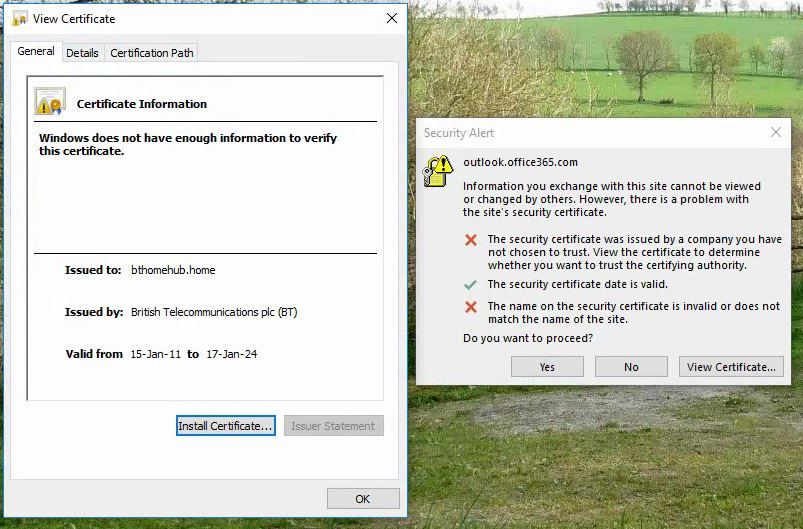Click the 15-Jan-11 valid from date

[156, 354]
